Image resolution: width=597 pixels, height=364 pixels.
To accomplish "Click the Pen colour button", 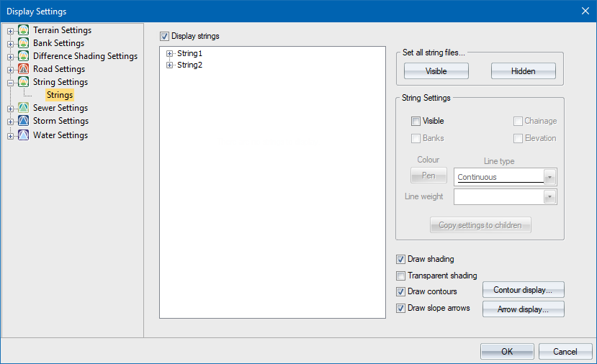I will tap(428, 176).
